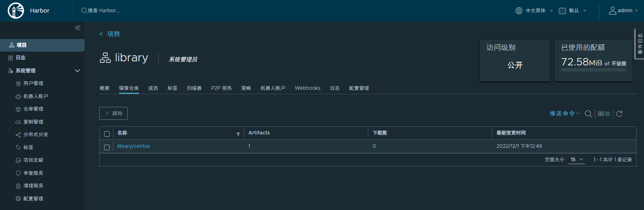Refresh the repository list

click(619, 114)
